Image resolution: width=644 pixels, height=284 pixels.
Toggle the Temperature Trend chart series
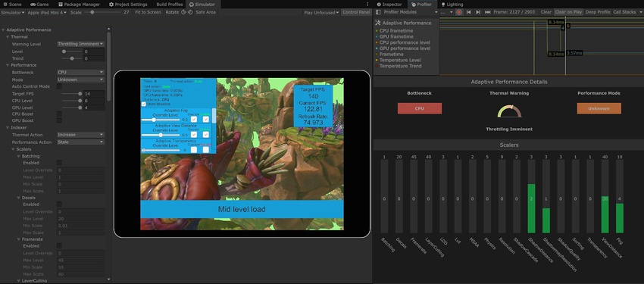click(398, 66)
